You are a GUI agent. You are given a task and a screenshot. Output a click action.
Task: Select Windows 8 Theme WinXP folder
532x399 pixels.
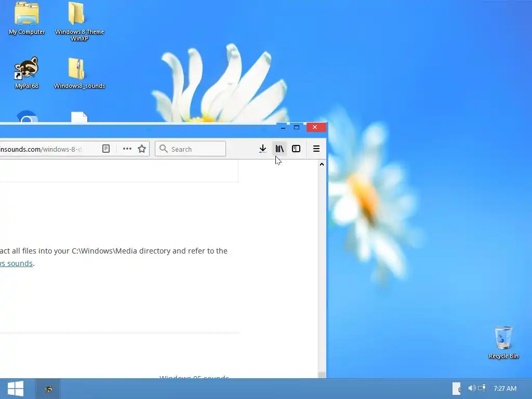coord(79,21)
